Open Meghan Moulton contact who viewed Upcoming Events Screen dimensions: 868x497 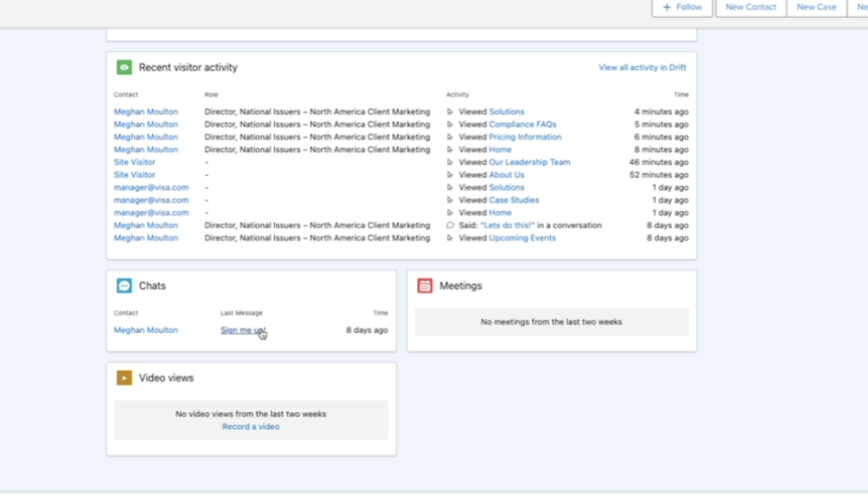(x=146, y=238)
